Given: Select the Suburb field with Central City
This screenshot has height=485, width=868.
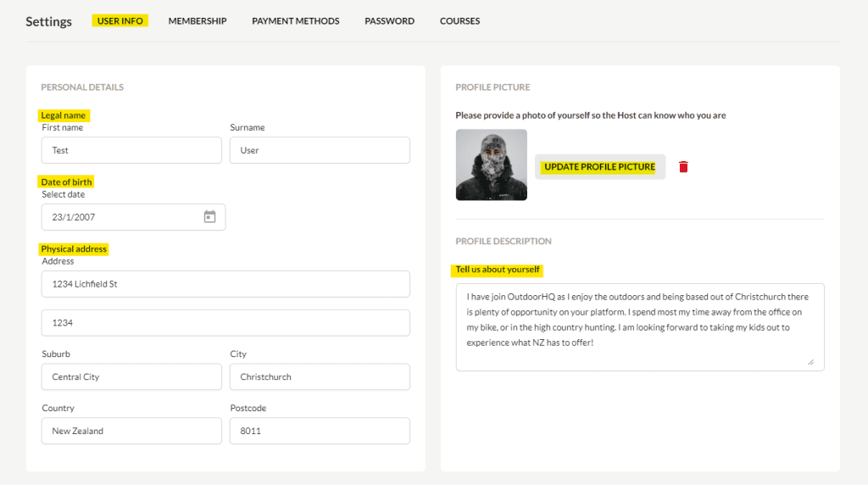Looking at the screenshot, I should pyautogui.click(x=131, y=376).
